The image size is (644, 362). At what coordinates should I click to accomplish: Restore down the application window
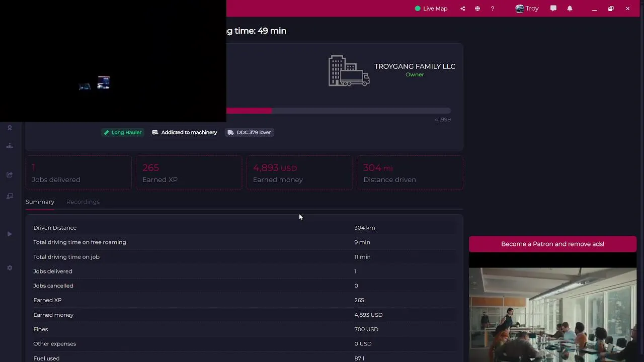611,9
